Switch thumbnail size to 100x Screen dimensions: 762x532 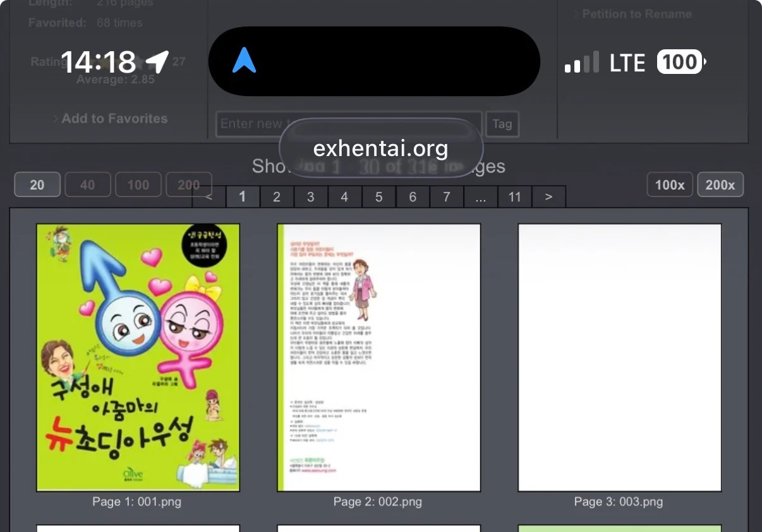[670, 184]
